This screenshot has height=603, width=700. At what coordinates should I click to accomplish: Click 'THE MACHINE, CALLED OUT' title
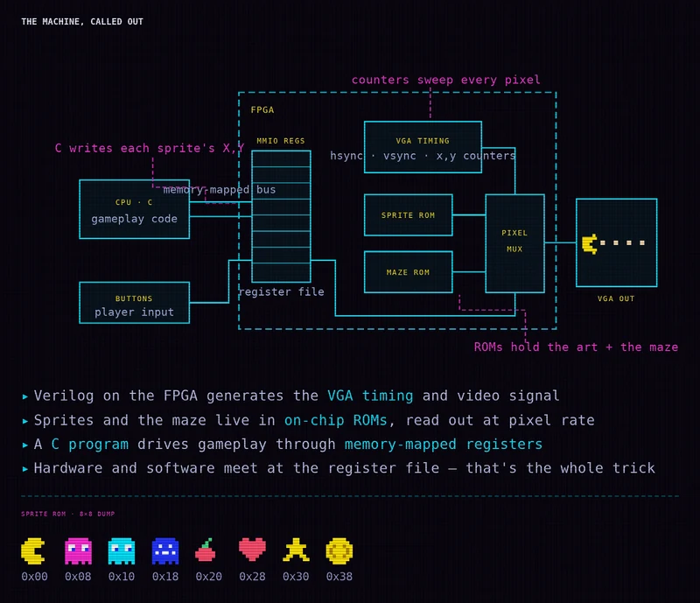tap(82, 21)
